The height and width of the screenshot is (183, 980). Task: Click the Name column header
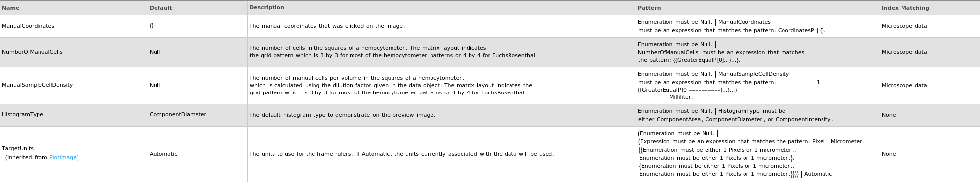[11, 8]
